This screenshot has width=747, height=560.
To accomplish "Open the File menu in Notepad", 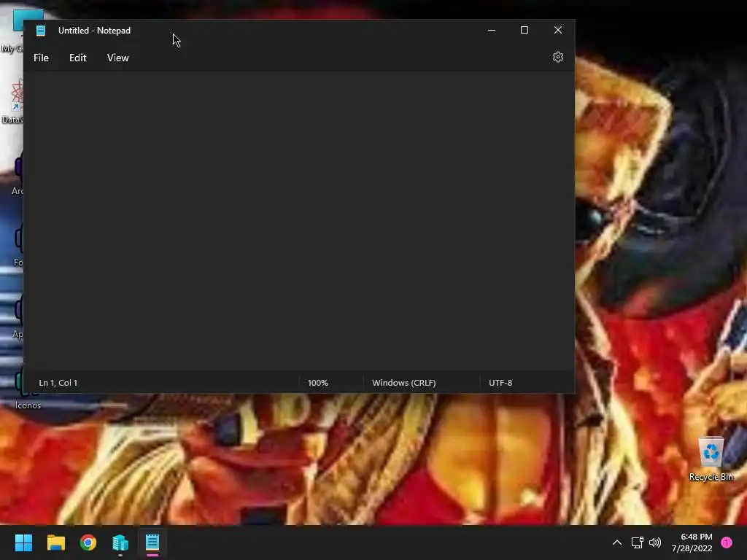I will [41, 58].
